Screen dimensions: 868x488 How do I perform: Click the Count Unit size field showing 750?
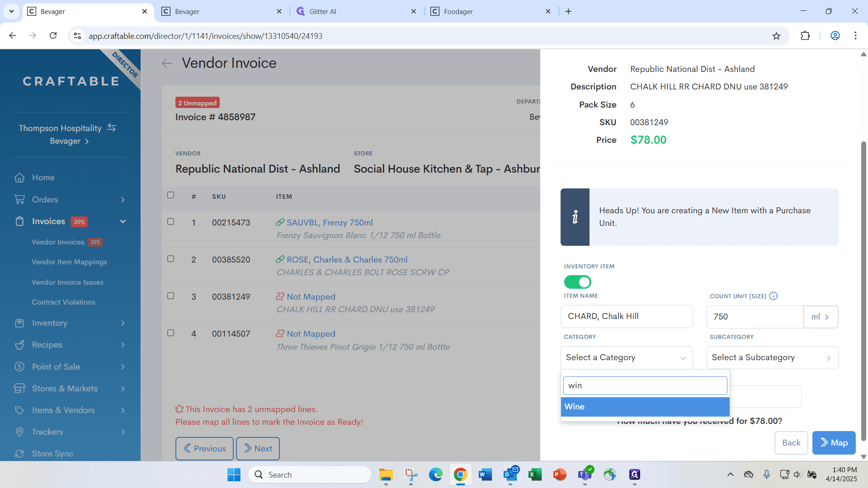coord(755,317)
